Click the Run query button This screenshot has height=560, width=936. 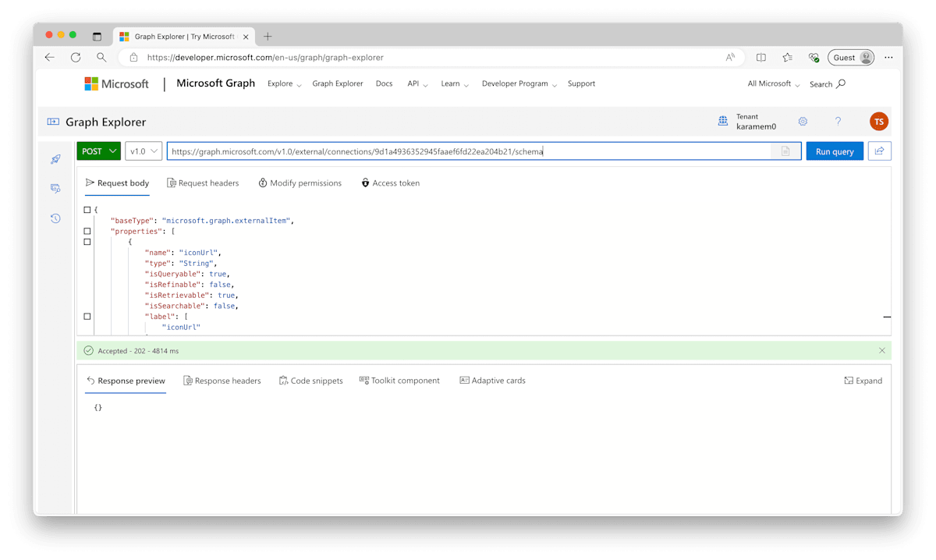point(835,151)
